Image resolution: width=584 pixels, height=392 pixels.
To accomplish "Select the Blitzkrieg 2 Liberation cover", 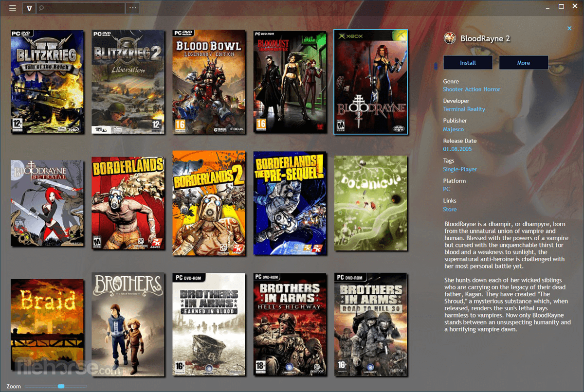I will point(128,82).
